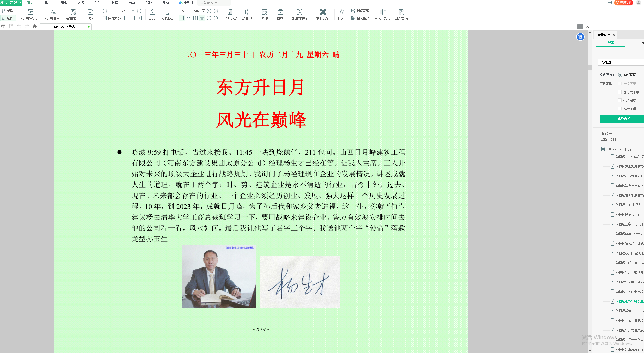The width and height of the screenshot is (644, 353).
Task: Click the print icon in quick toolbar
Action: (3, 27)
